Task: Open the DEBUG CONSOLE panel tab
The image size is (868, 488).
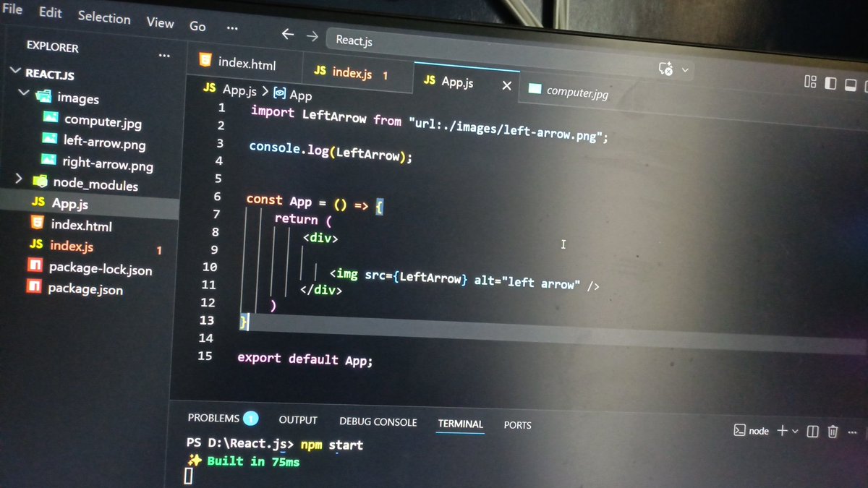Action: coord(378,422)
